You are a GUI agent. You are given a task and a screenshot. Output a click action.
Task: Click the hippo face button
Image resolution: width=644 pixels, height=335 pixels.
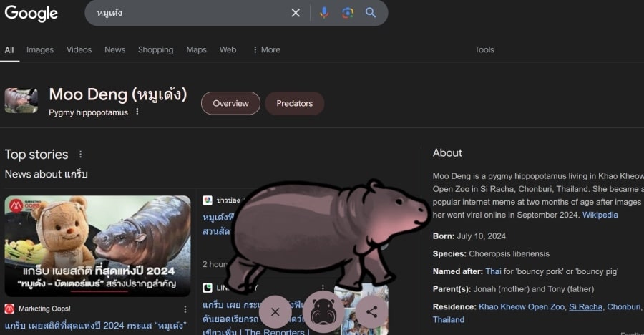point(323,312)
